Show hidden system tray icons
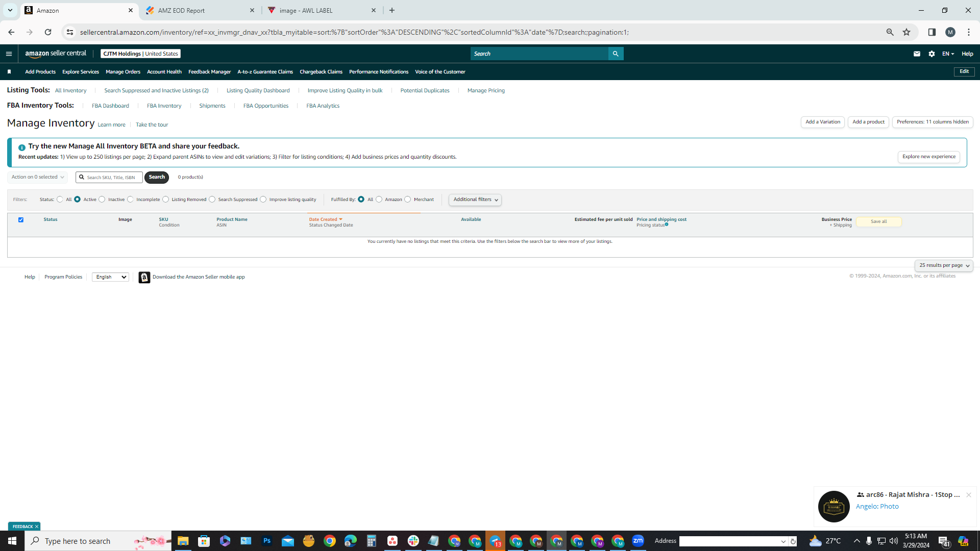Image resolution: width=980 pixels, height=551 pixels. [856, 541]
